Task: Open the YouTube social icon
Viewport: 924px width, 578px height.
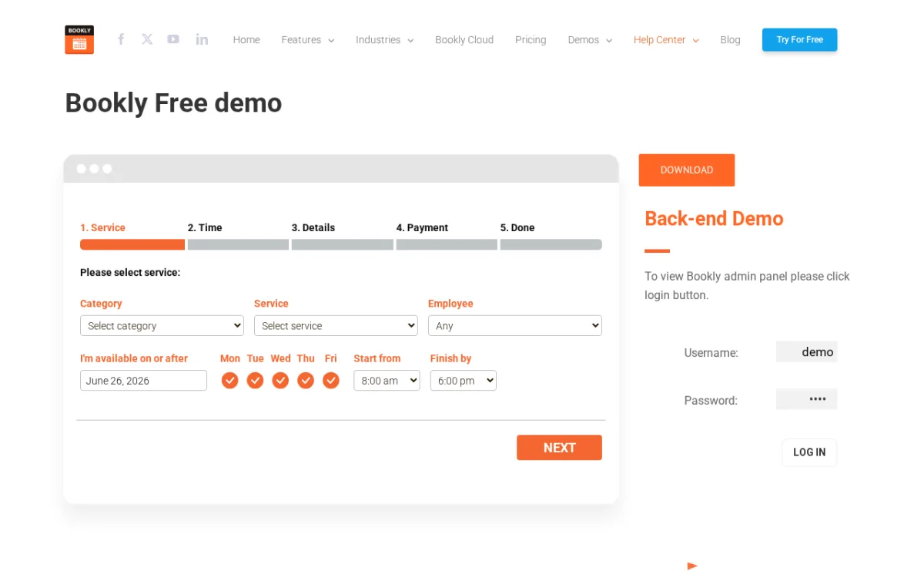Action: tap(173, 39)
